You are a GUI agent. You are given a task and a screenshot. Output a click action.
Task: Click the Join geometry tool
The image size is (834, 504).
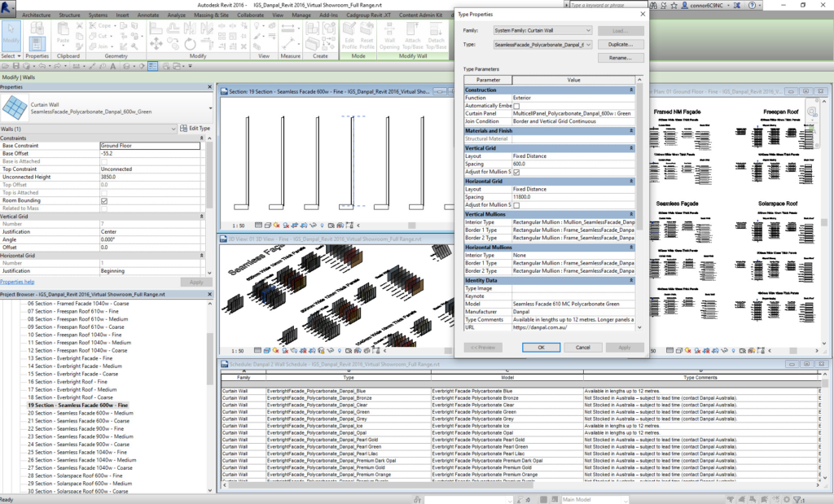pos(99,46)
